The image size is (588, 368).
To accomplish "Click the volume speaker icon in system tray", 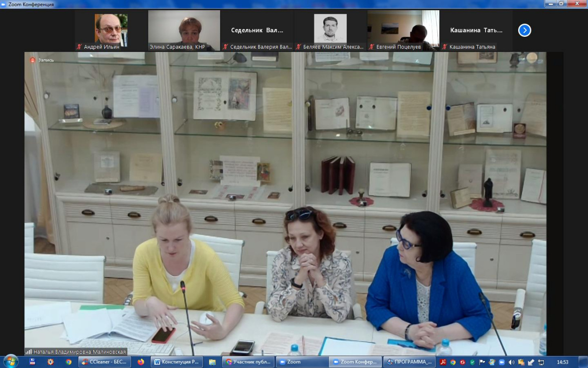I will click(511, 362).
